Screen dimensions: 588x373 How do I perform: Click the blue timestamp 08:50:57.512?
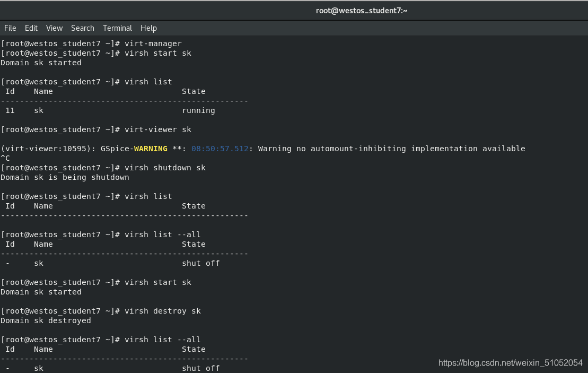[x=220, y=149]
